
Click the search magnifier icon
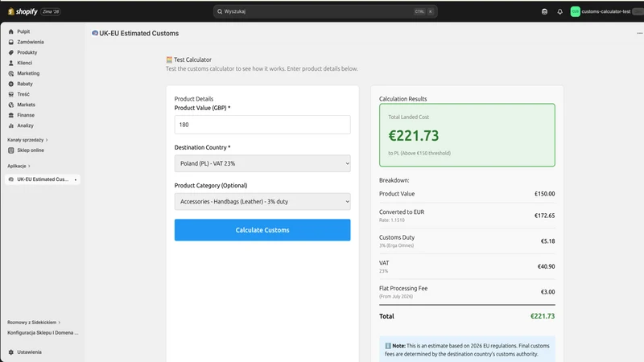pos(220,11)
